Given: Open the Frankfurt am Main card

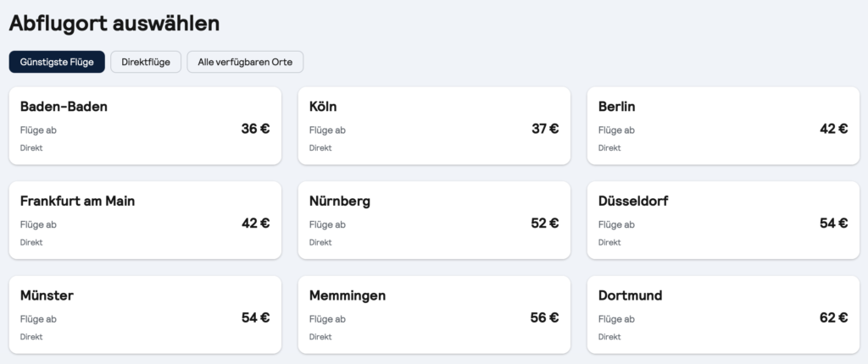Looking at the screenshot, I should pos(144,220).
